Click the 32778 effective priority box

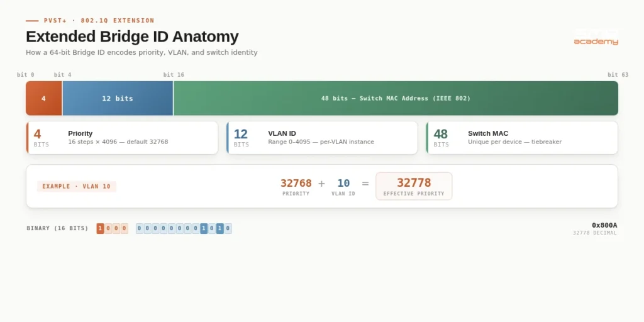pos(414,186)
